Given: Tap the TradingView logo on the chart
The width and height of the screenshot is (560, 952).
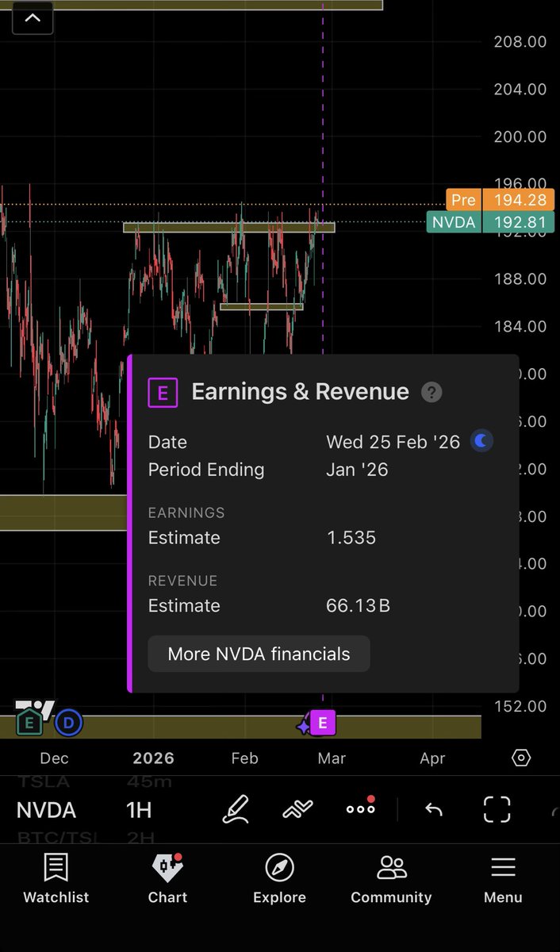Looking at the screenshot, I should (35, 708).
